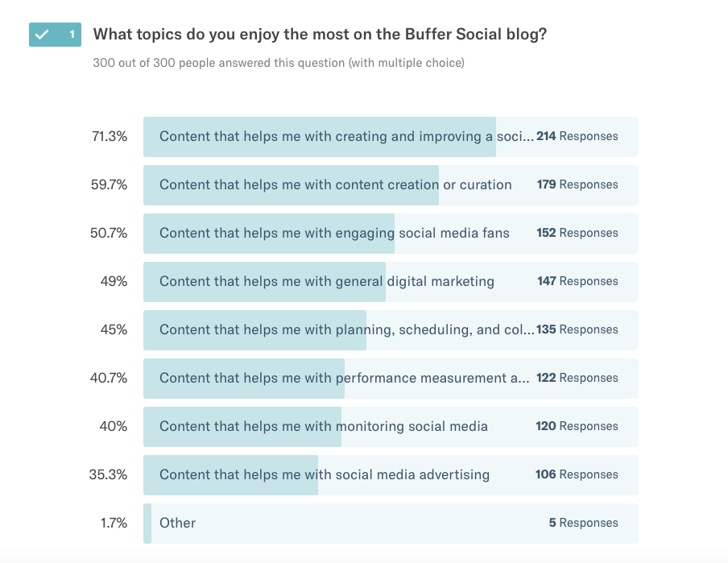Open the 'performance measurement a...' bar
This screenshot has width=728, height=563.
pyautogui.click(x=391, y=378)
